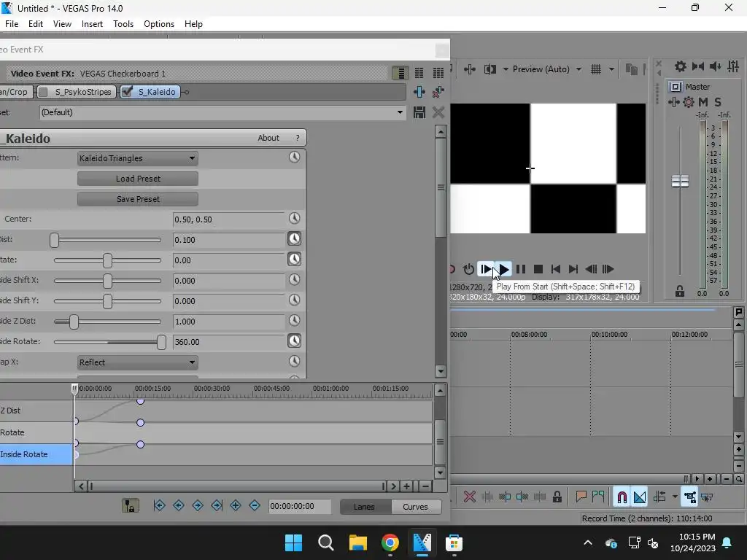Click Play From Start button
Image resolution: width=747 pixels, height=560 pixels.
(486, 270)
